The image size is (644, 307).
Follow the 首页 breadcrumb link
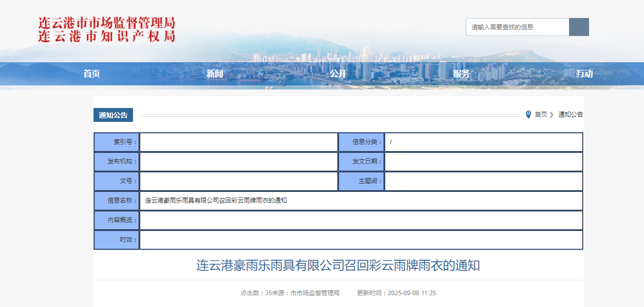point(541,115)
